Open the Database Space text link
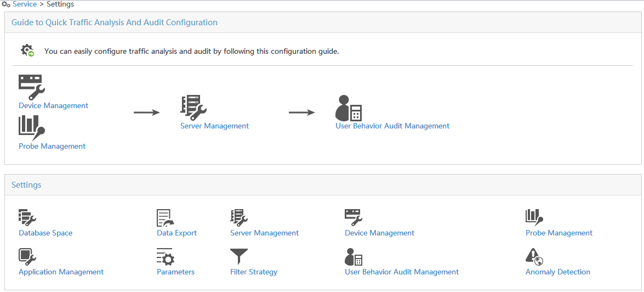Viewport: 644px width, 292px height. (45, 233)
